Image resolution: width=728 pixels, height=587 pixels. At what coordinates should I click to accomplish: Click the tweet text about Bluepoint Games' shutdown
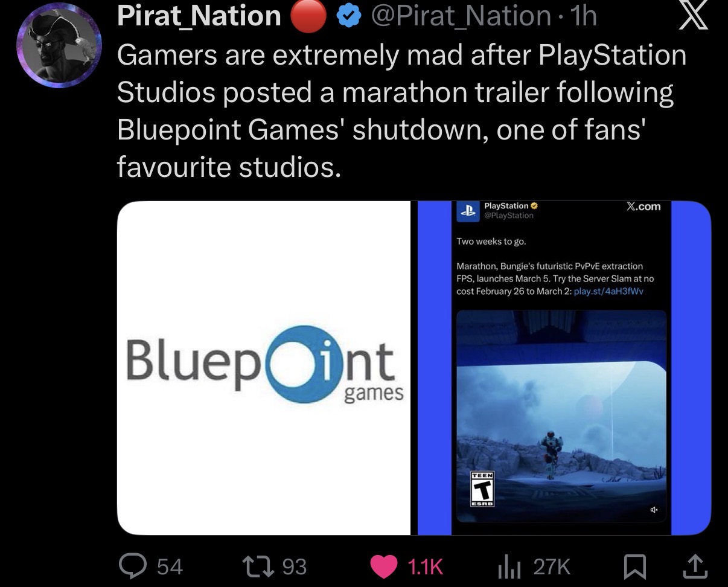pos(401,111)
